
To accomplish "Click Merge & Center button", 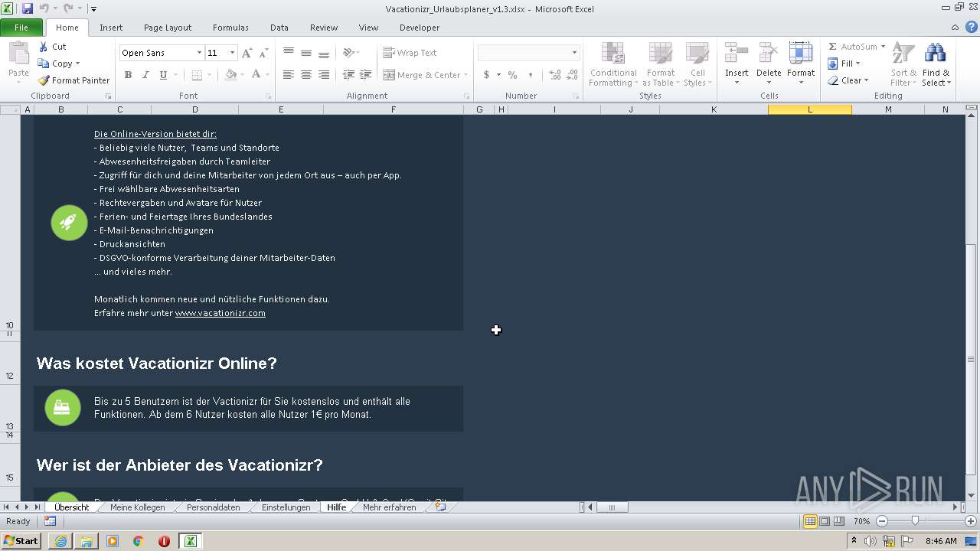I will (x=421, y=75).
